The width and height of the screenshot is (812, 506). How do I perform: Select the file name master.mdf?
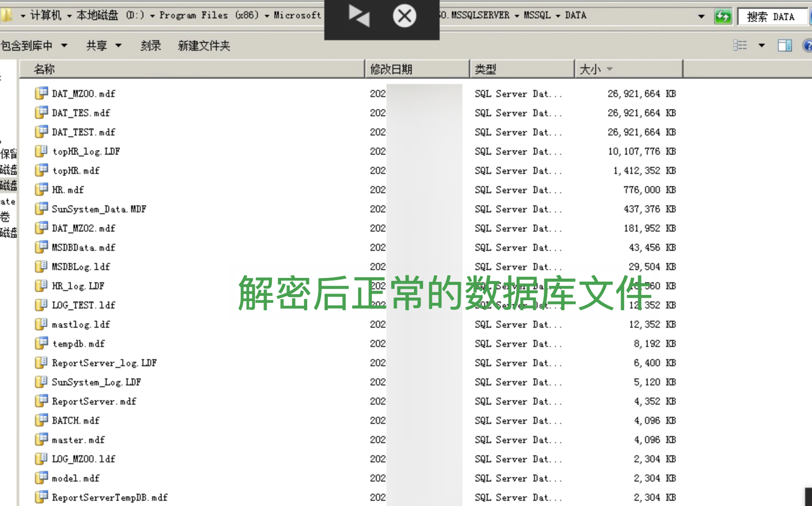78,440
